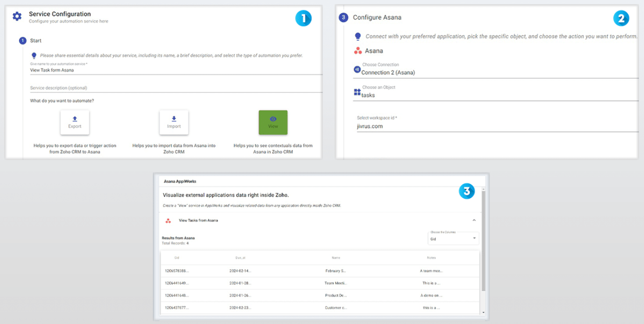The width and height of the screenshot is (644, 324).
Task: Click the Gid cell 1206437877...
Action: pos(177,308)
